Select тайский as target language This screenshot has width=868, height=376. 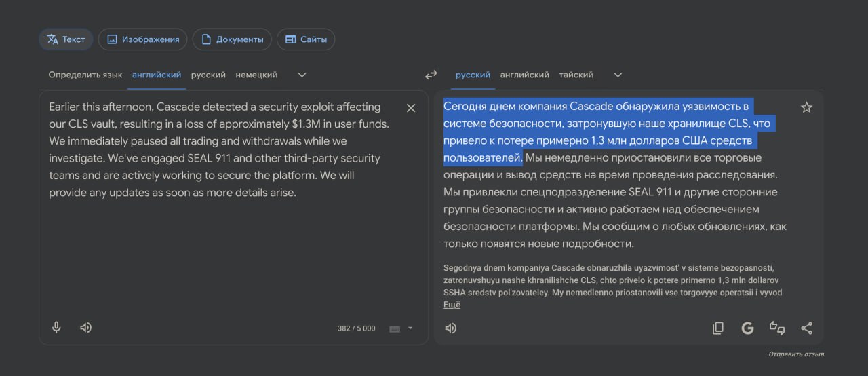tap(576, 75)
